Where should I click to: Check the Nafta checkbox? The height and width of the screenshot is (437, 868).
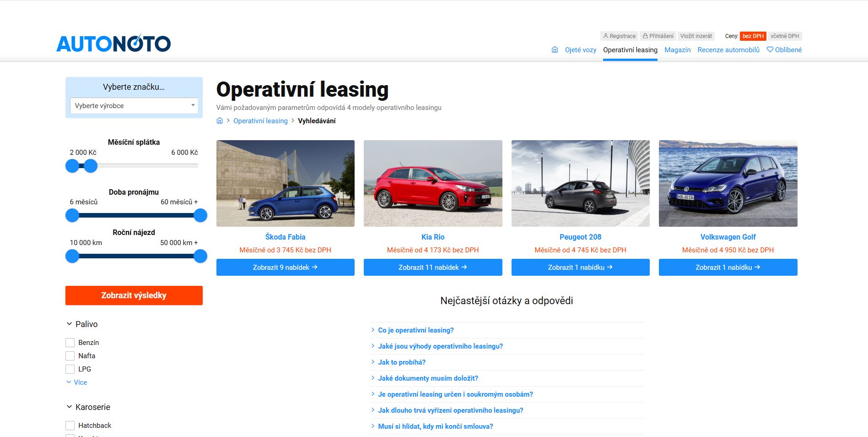(x=70, y=356)
